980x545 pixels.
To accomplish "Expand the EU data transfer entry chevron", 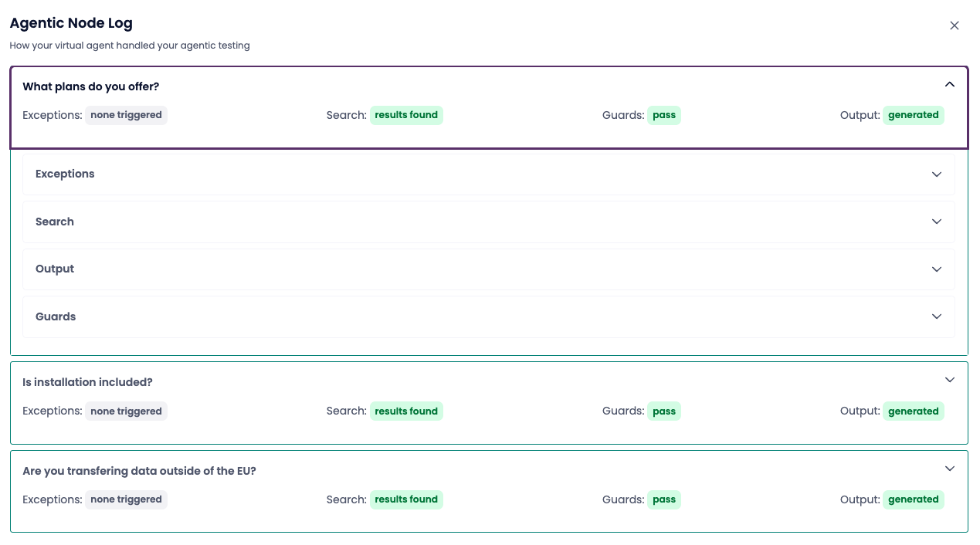I will pyautogui.click(x=950, y=469).
